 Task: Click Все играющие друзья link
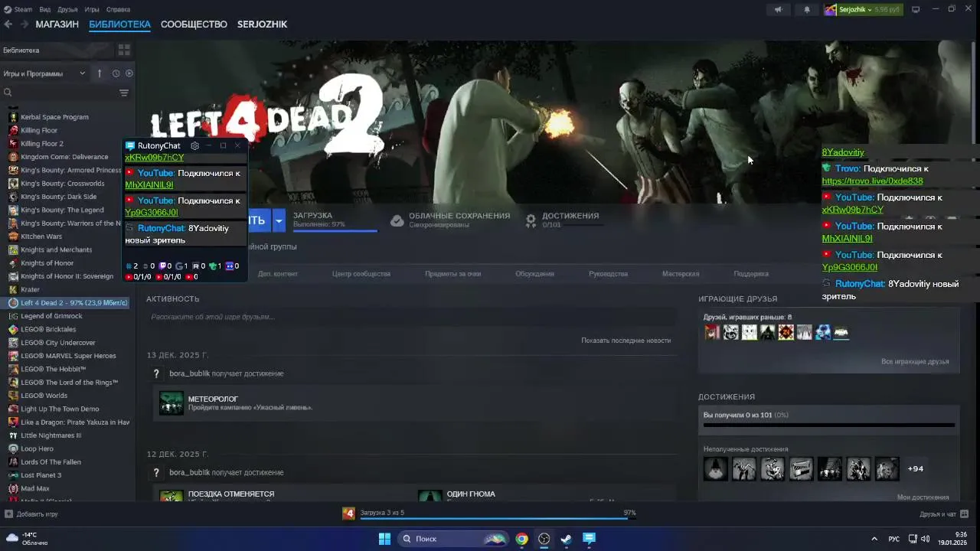click(915, 361)
